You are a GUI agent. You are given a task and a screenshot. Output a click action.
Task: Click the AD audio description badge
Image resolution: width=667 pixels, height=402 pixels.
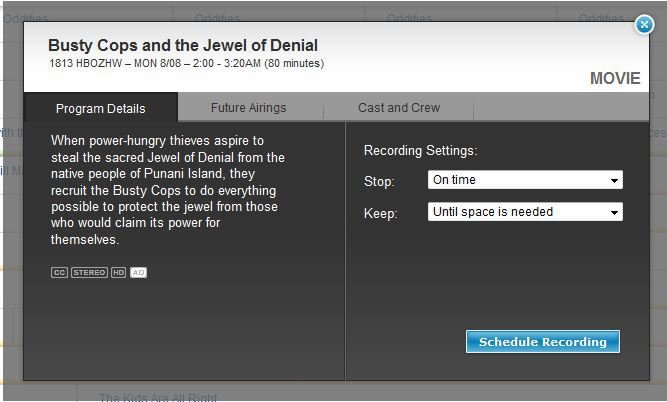(138, 272)
